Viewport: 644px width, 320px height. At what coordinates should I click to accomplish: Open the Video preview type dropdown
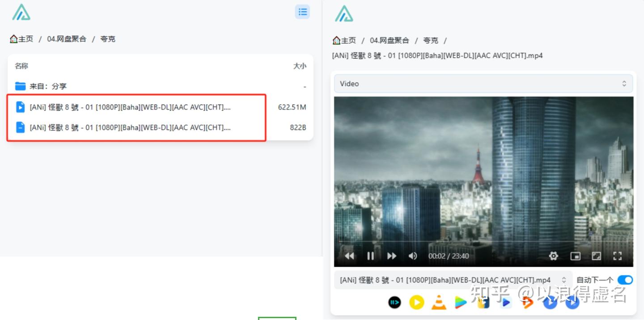pyautogui.click(x=483, y=83)
